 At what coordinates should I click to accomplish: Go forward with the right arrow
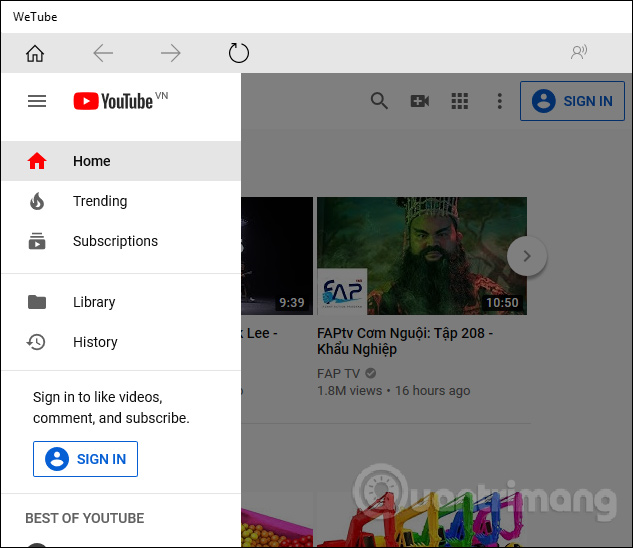(171, 53)
